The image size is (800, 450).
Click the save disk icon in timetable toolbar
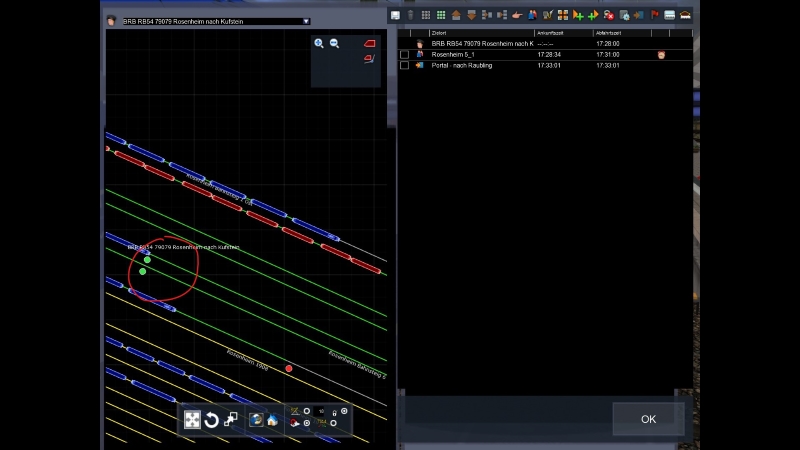[x=395, y=15]
